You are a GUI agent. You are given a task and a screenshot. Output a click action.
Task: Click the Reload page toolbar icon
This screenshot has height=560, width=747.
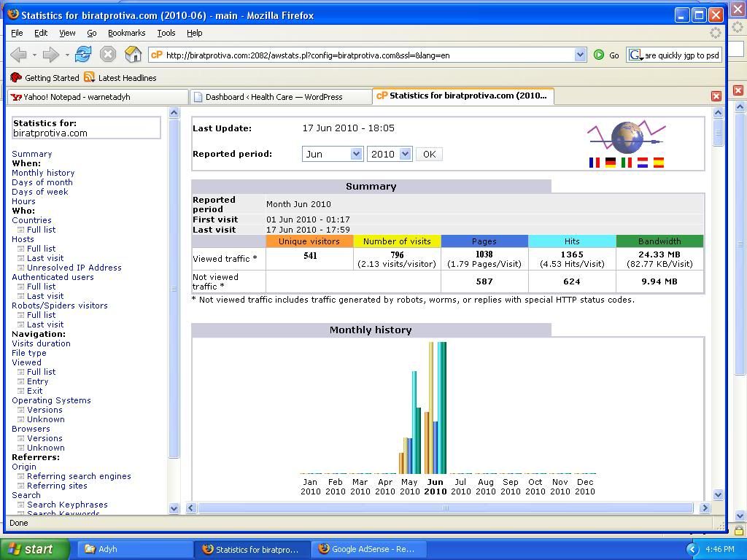click(83, 55)
